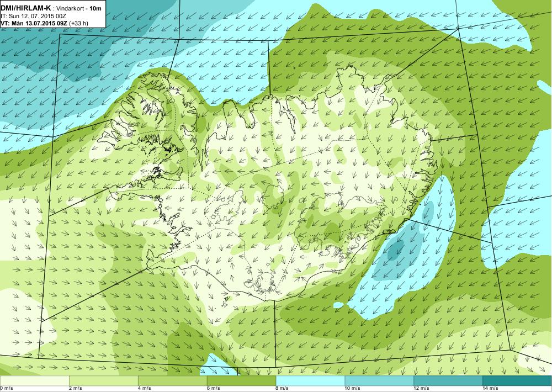The image size is (552, 392).
Task: Select the '14 m/s' legend label
Action: tap(491, 389)
